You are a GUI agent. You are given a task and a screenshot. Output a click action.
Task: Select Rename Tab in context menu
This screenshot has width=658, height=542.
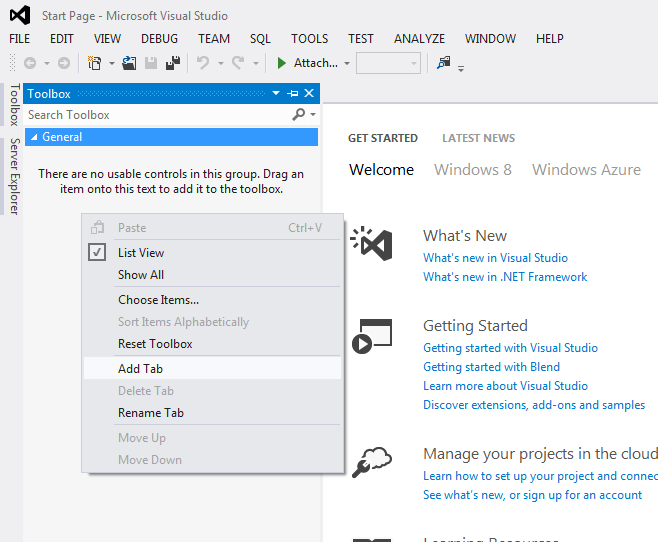pyautogui.click(x=212, y=412)
